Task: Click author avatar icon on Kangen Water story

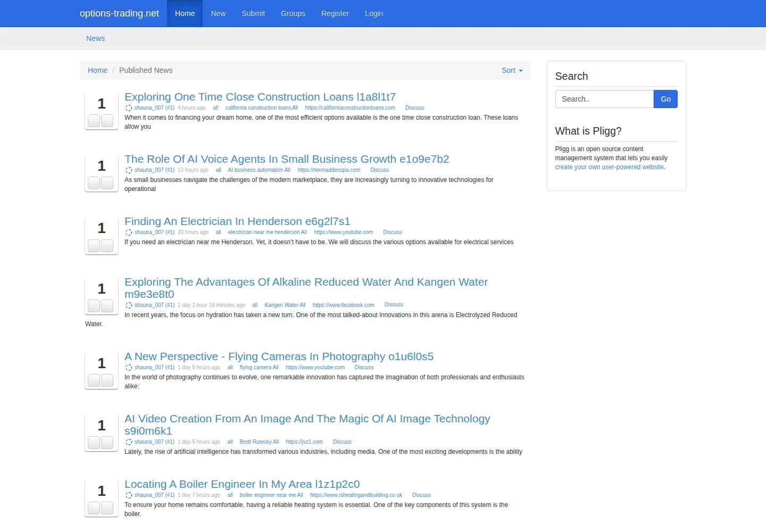Action: pyautogui.click(x=129, y=305)
